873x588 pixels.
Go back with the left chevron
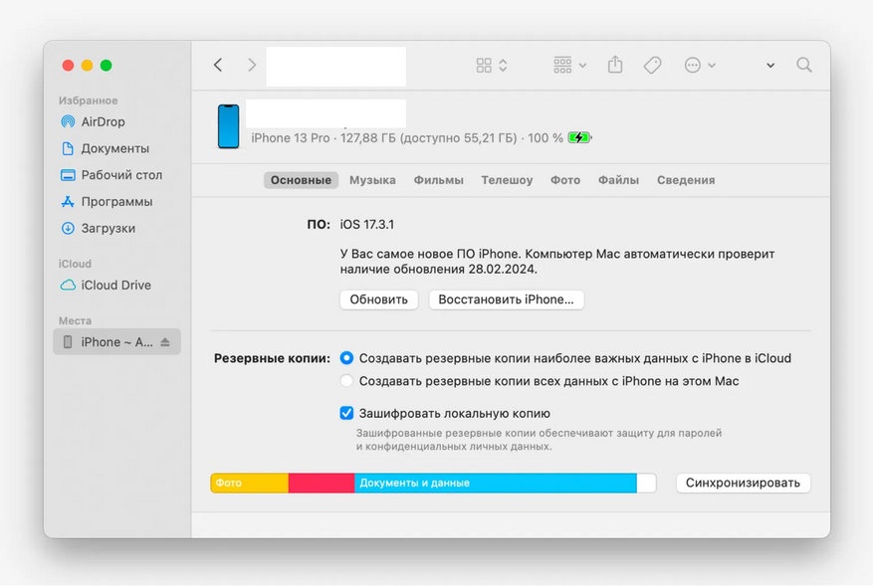coord(218,65)
